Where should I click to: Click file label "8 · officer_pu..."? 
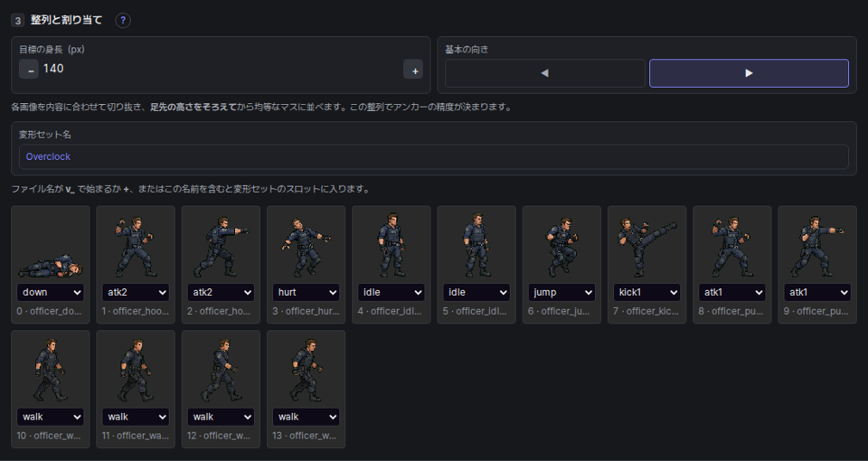coord(731,311)
